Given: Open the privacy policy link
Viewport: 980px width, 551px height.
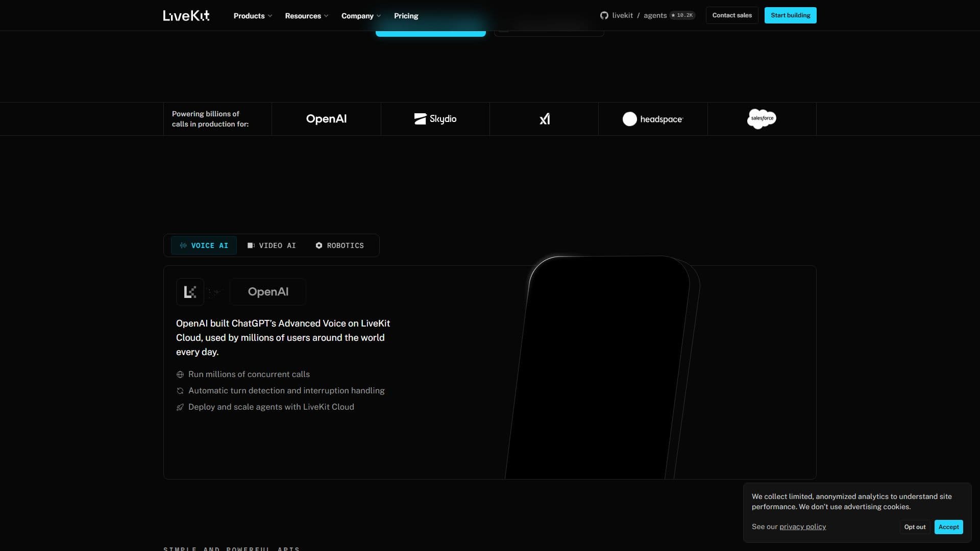Looking at the screenshot, I should pos(802,527).
